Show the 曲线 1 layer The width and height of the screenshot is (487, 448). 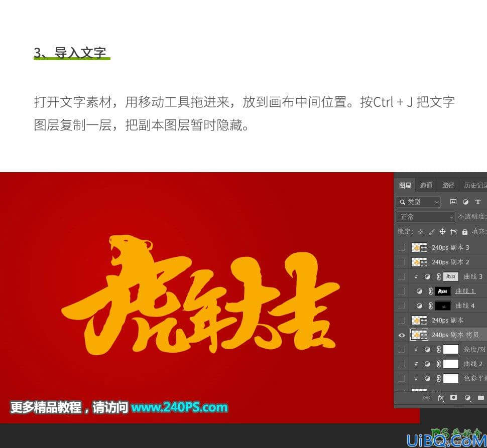401,291
